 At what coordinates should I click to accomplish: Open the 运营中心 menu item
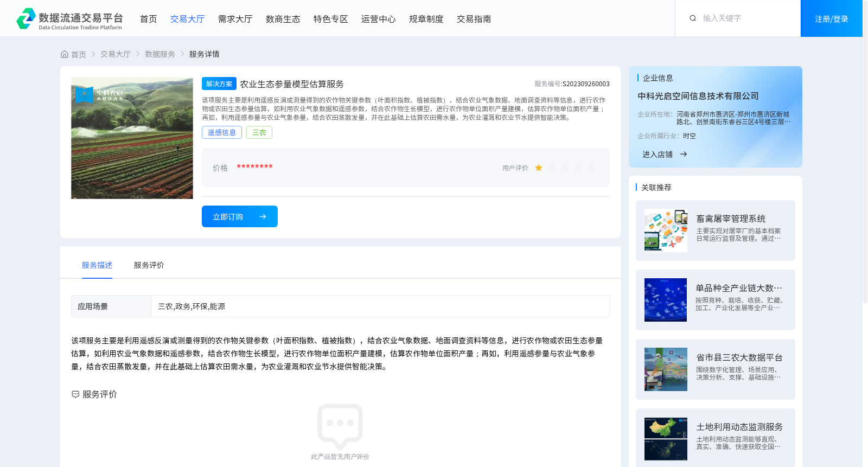[379, 19]
